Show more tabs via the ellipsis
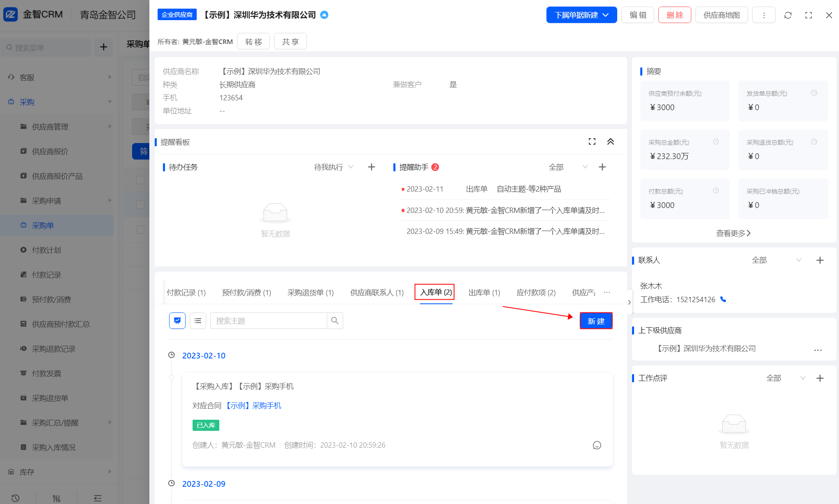Viewport: 839px width, 504px height. (x=607, y=292)
